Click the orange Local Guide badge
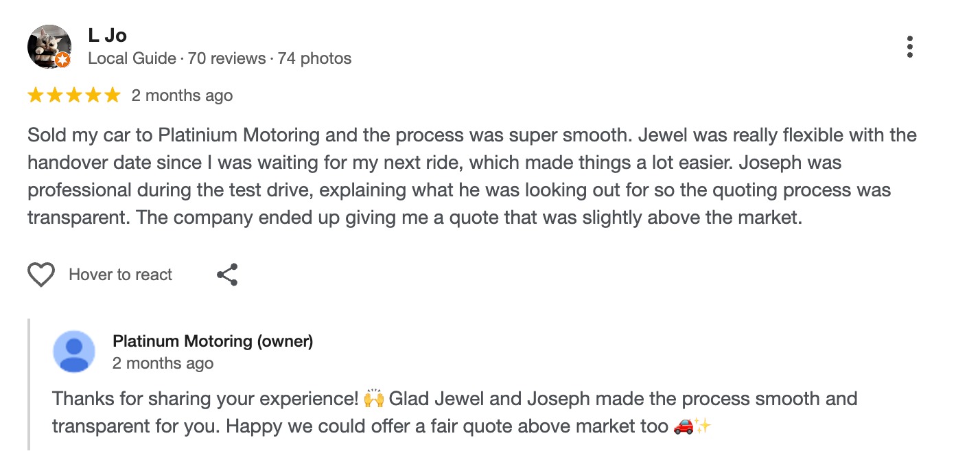980x460 pixels. click(x=62, y=60)
